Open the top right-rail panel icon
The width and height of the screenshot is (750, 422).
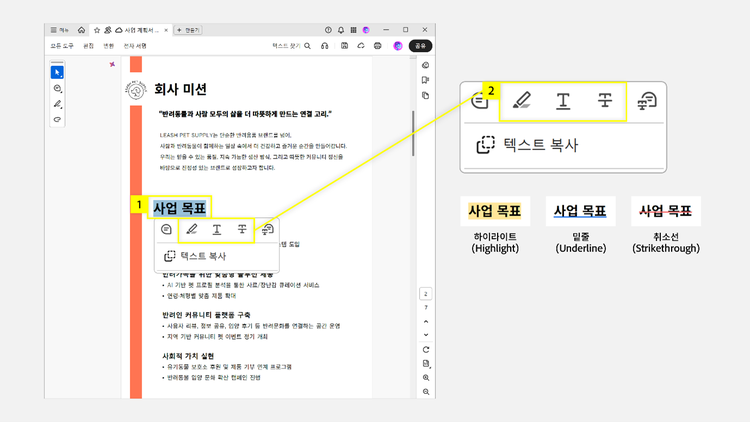426,65
